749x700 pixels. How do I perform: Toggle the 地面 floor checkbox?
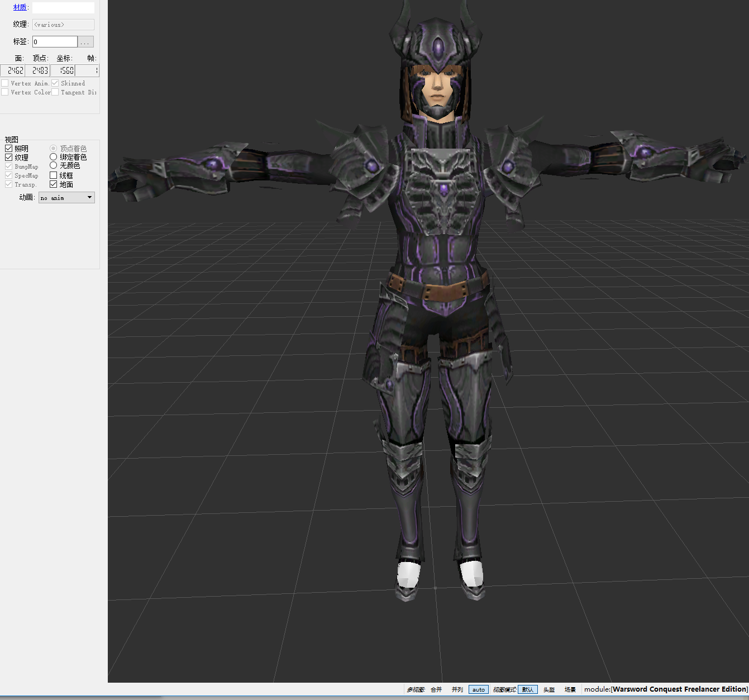54,184
